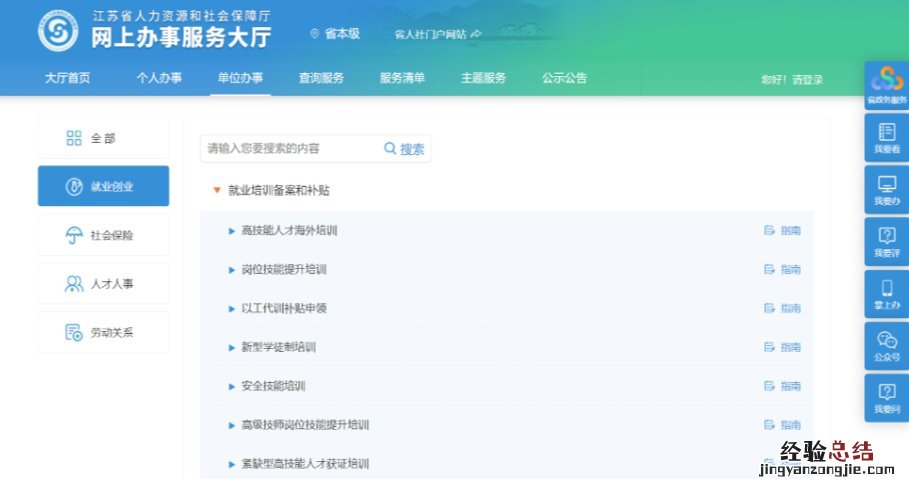Select the 社会保险 category label

112,235
